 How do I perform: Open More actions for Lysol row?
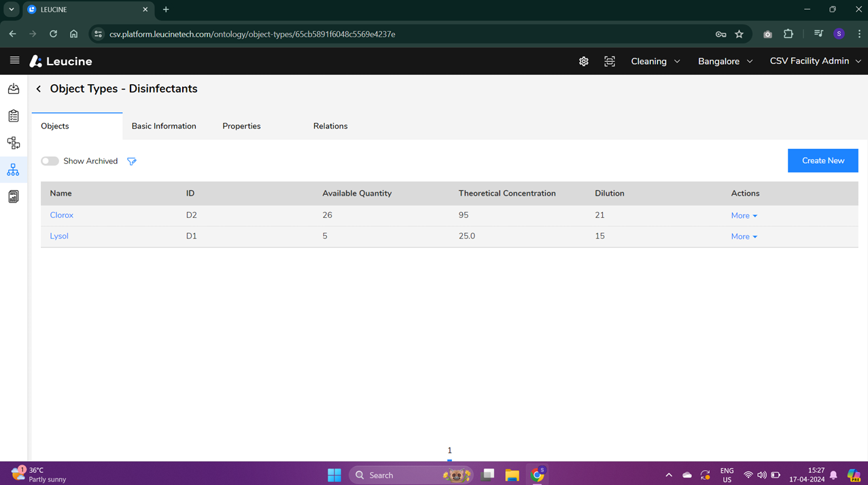[744, 236]
